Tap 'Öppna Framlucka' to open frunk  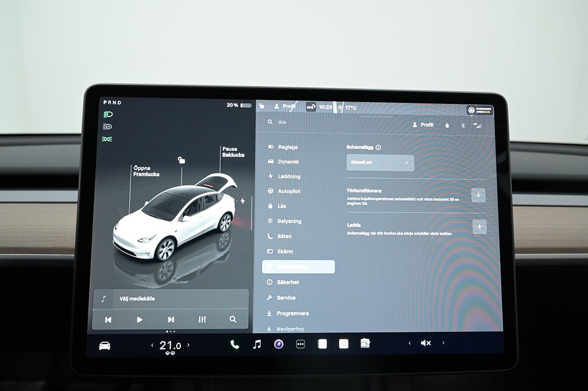pos(146,171)
